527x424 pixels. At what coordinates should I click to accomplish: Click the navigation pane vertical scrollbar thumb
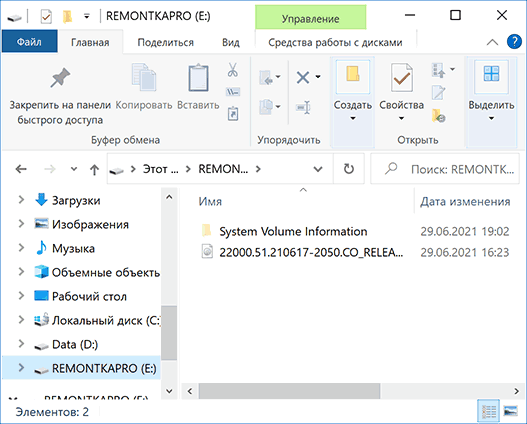(x=169, y=333)
